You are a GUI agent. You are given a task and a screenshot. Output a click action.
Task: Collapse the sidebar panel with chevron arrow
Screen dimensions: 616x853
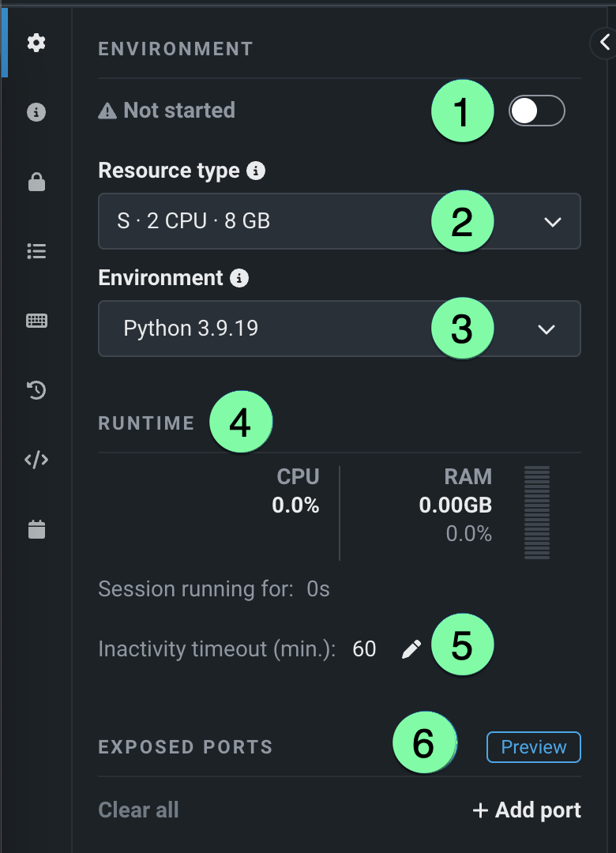pos(604,43)
